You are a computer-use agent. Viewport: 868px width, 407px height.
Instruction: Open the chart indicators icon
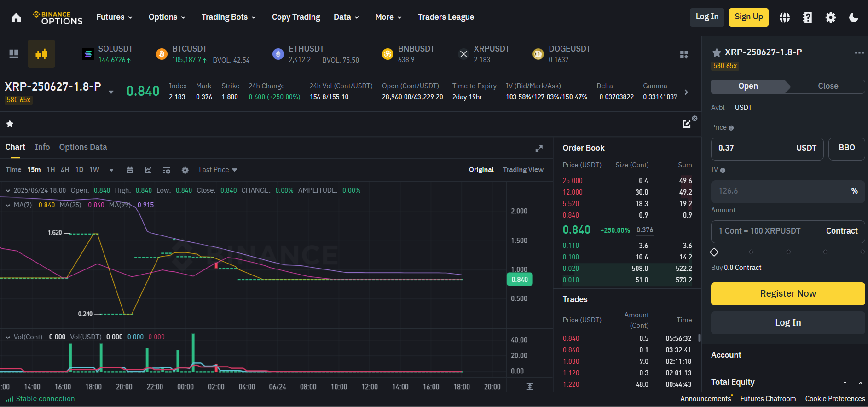(148, 170)
